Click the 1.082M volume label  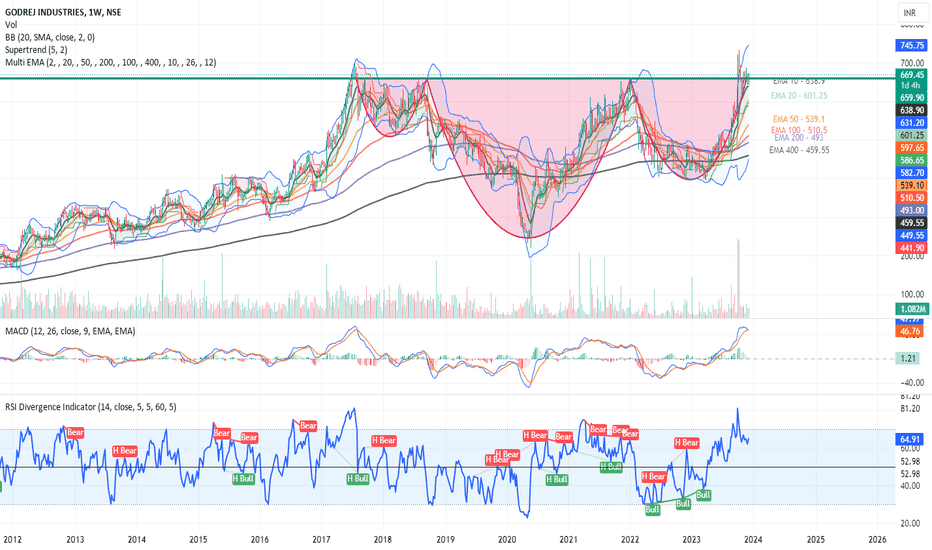click(x=912, y=309)
